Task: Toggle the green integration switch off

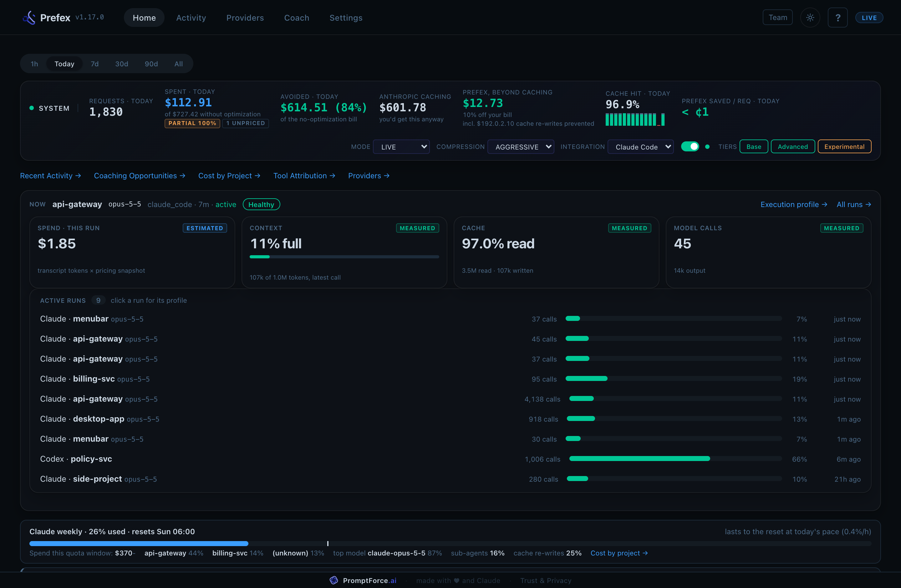Action: point(690,146)
